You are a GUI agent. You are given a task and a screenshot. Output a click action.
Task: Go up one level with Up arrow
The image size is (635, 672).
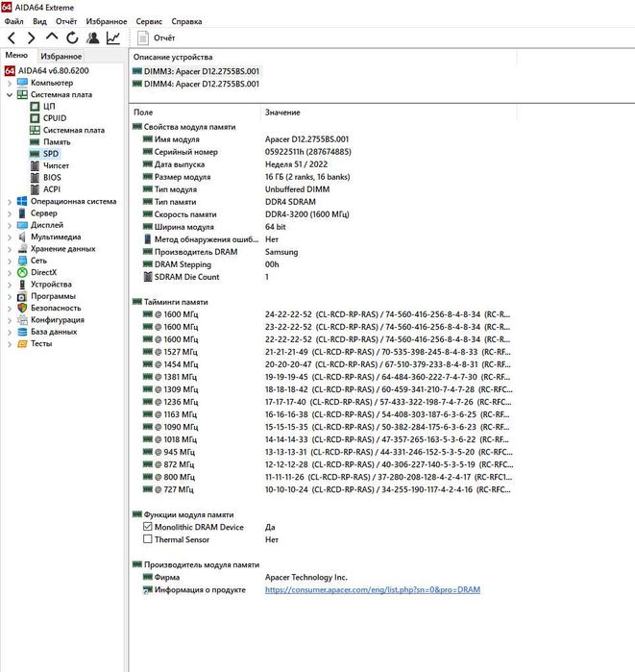tap(52, 37)
